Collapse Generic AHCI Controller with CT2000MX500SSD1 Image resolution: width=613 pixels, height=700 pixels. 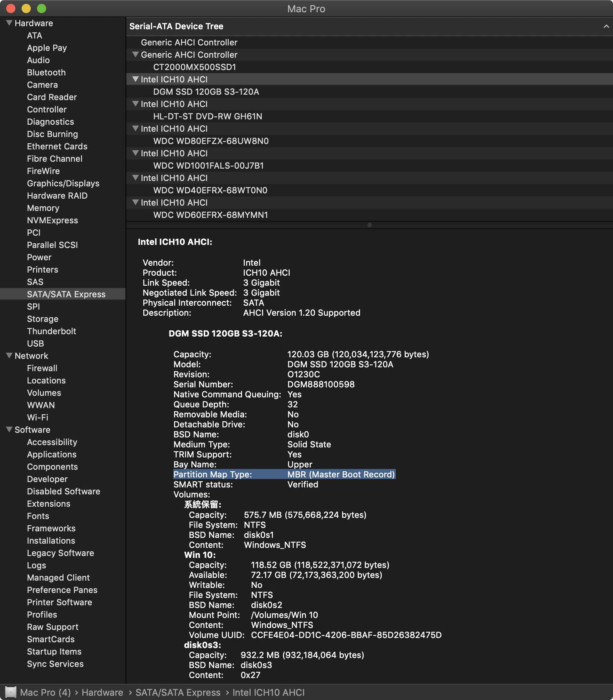[135, 55]
